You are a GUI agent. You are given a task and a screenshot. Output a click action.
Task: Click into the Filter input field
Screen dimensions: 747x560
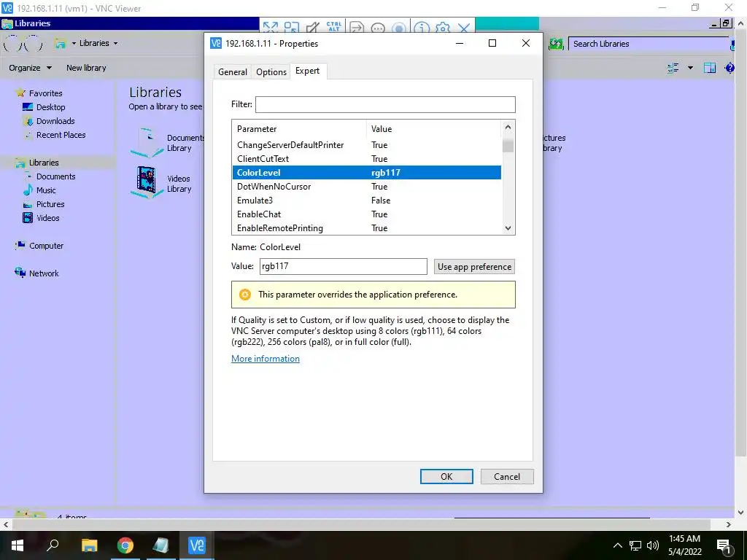click(x=385, y=105)
